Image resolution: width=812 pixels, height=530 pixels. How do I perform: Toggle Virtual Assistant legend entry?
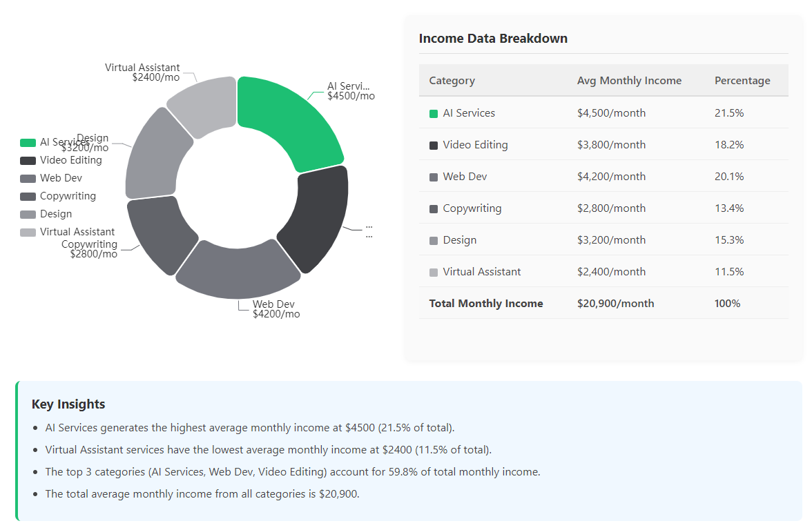coord(68,232)
